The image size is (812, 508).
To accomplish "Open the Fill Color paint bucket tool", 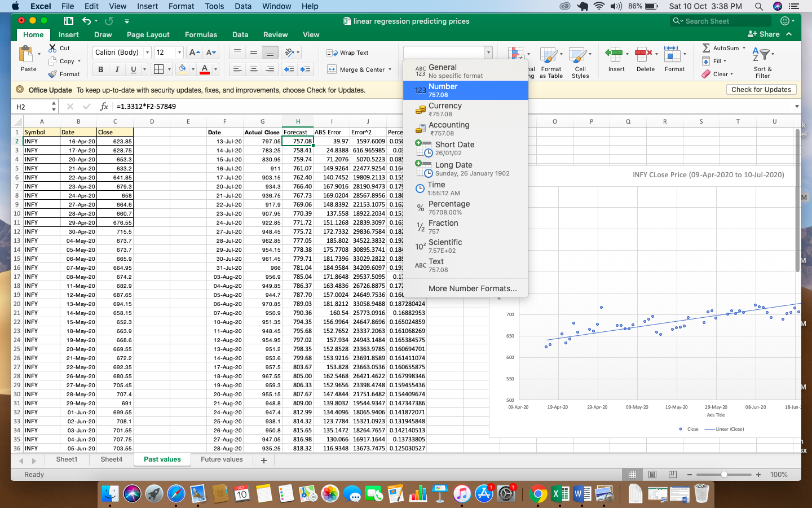I will coord(183,69).
